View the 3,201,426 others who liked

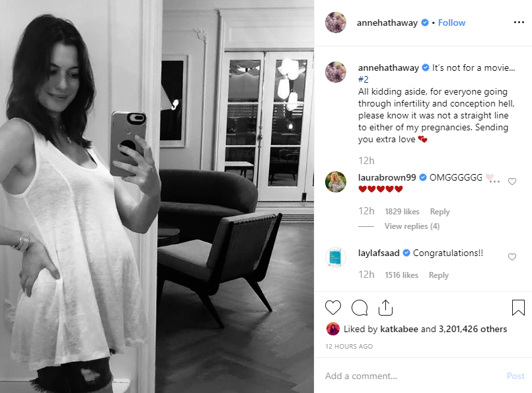coord(473,329)
